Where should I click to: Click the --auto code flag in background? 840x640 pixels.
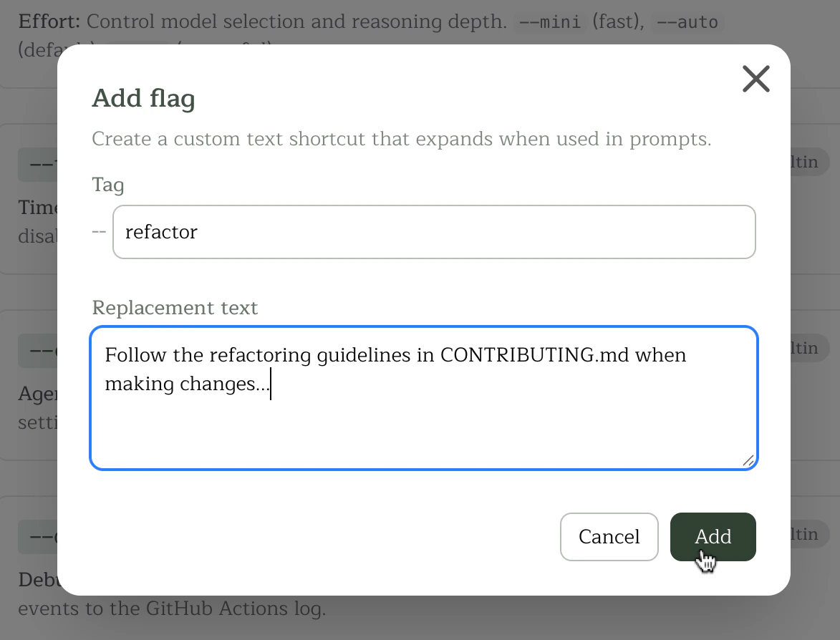[x=687, y=22]
